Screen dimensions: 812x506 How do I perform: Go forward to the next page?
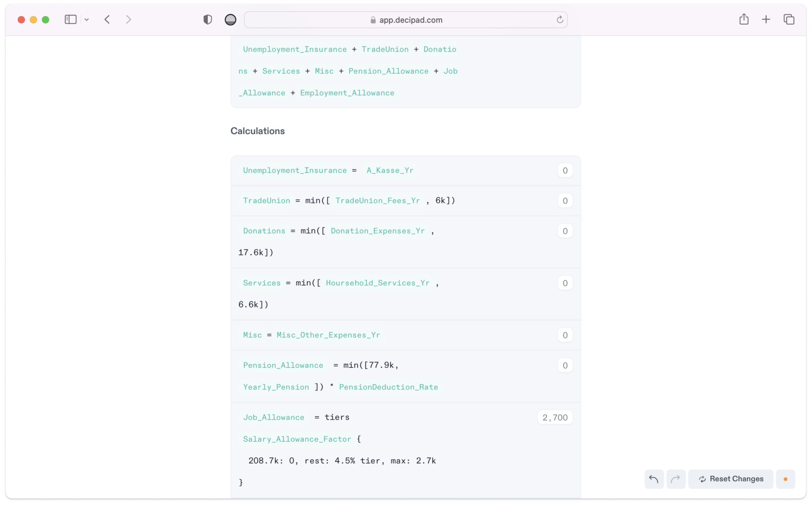[128, 19]
